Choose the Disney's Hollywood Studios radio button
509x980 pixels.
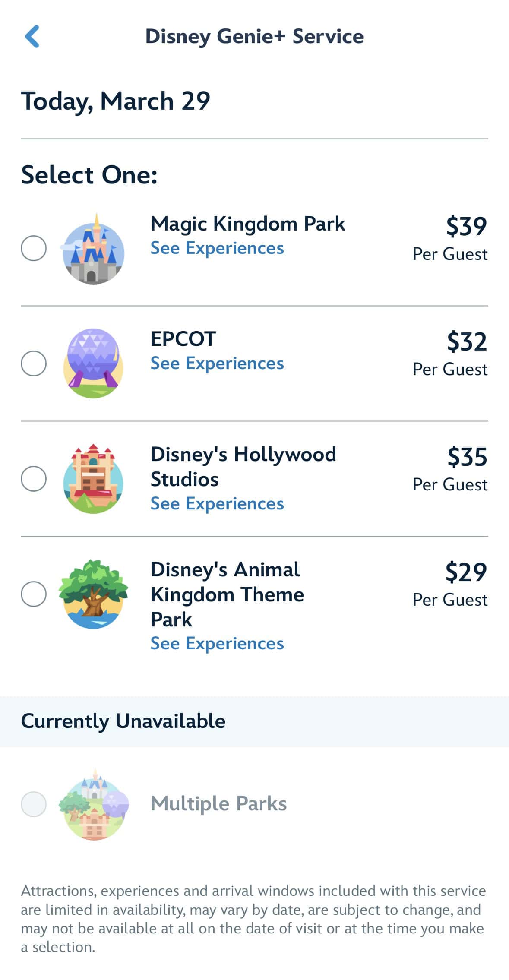pyautogui.click(x=34, y=478)
